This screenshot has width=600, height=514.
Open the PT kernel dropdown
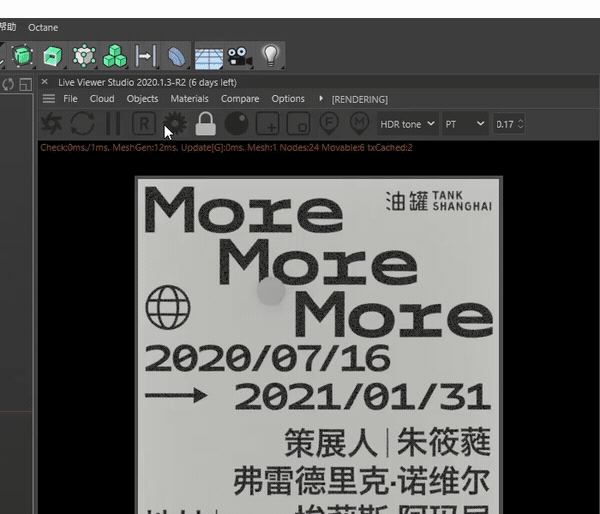[x=465, y=124]
